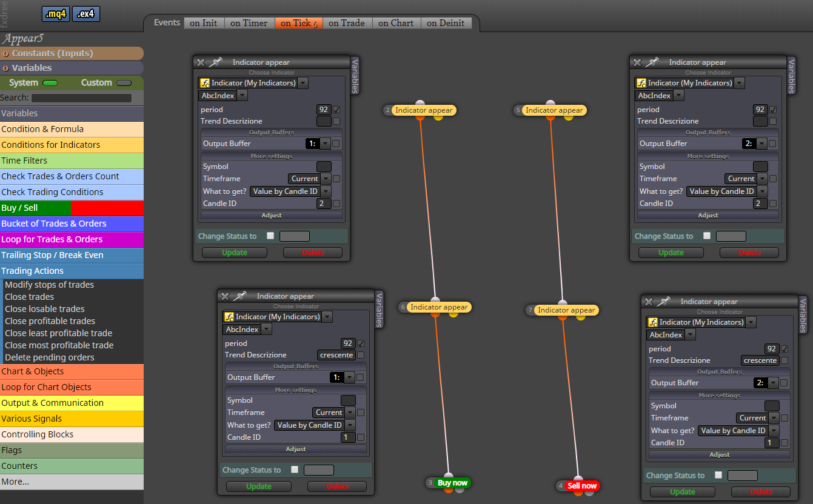The image size is (813, 504).
Task: Click fx indicator icon in Buffer 1:, Candle ID 1 panel
Action: click(229, 317)
